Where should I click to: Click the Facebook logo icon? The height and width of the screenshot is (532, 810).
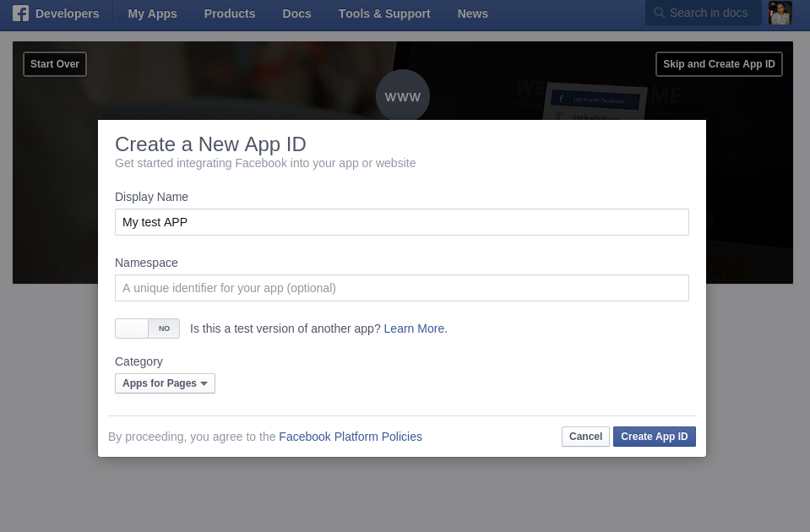pyautogui.click(x=20, y=14)
